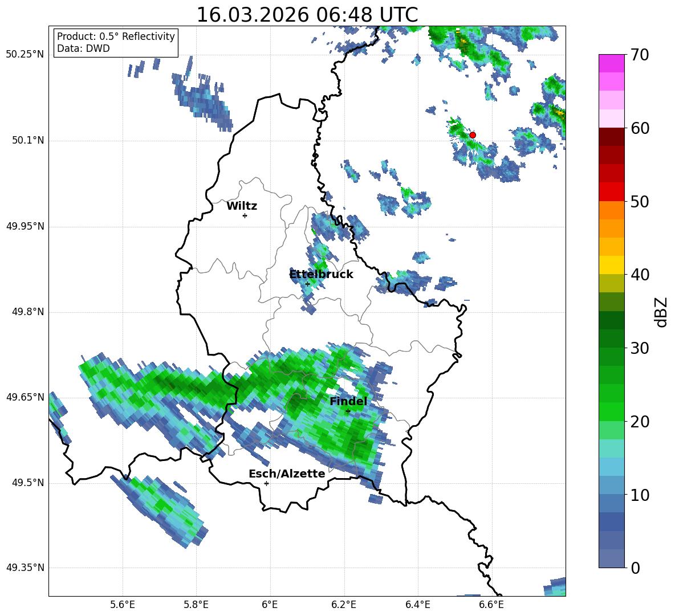Click the red radar site marker dot

coord(472,135)
